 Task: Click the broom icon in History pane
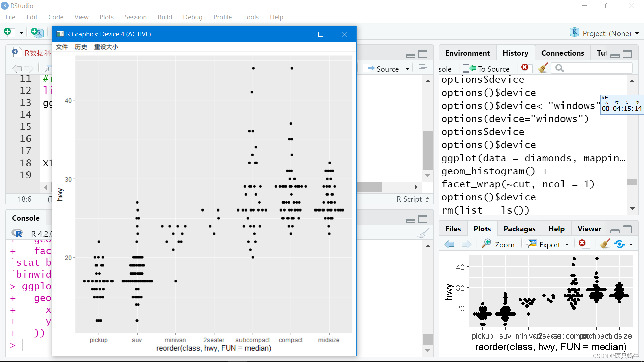(543, 68)
